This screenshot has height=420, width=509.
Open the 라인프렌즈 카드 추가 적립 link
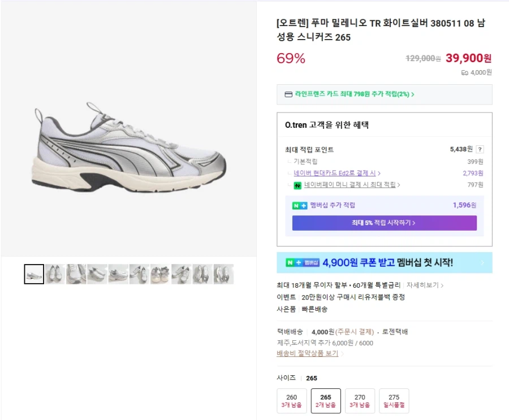click(354, 94)
